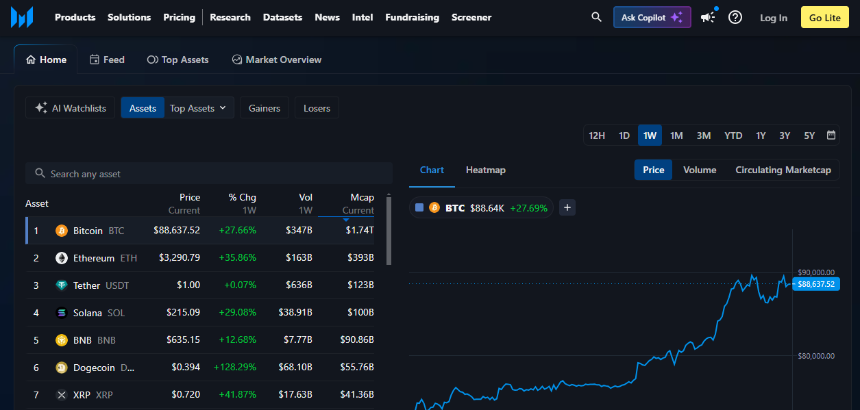Select the 1W timeframe

pyautogui.click(x=650, y=135)
